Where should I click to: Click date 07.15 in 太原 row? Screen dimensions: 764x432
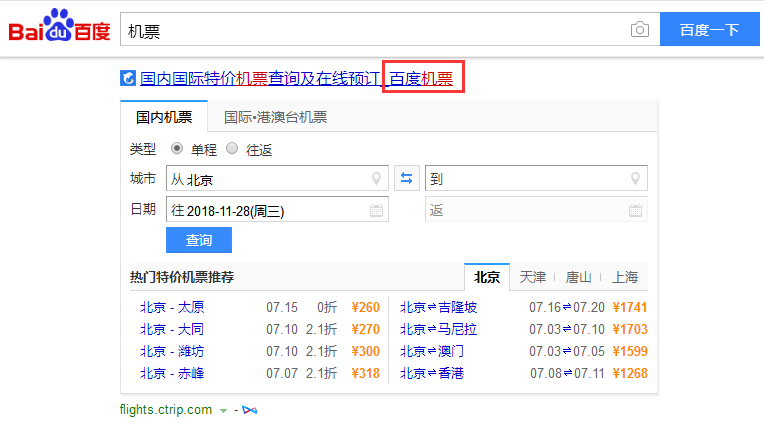[282, 307]
